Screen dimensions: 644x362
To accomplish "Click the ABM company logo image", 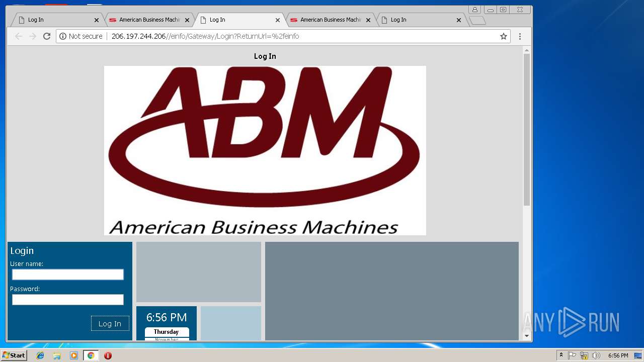I will click(265, 150).
